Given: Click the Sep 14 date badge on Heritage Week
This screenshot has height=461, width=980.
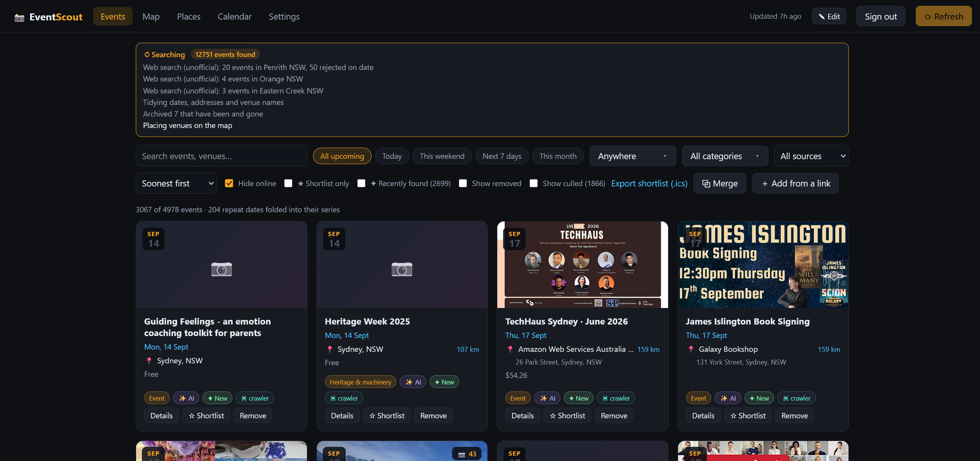Looking at the screenshot, I should [x=334, y=239].
